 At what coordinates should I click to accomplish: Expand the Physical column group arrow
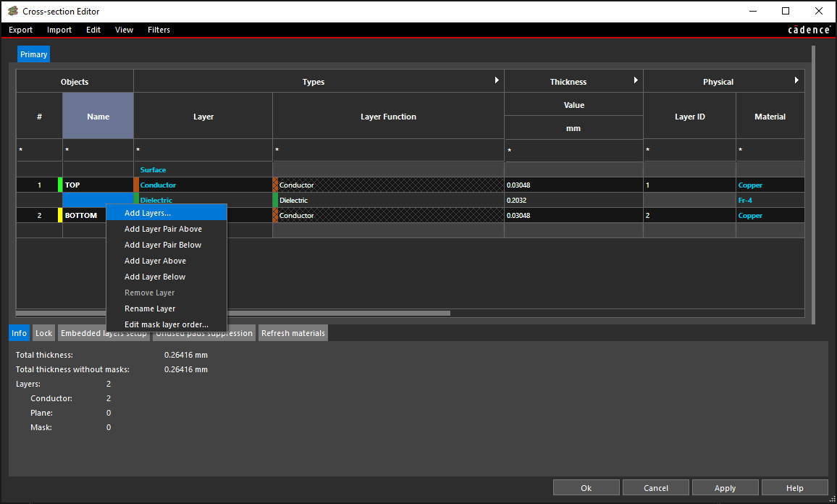(x=796, y=80)
